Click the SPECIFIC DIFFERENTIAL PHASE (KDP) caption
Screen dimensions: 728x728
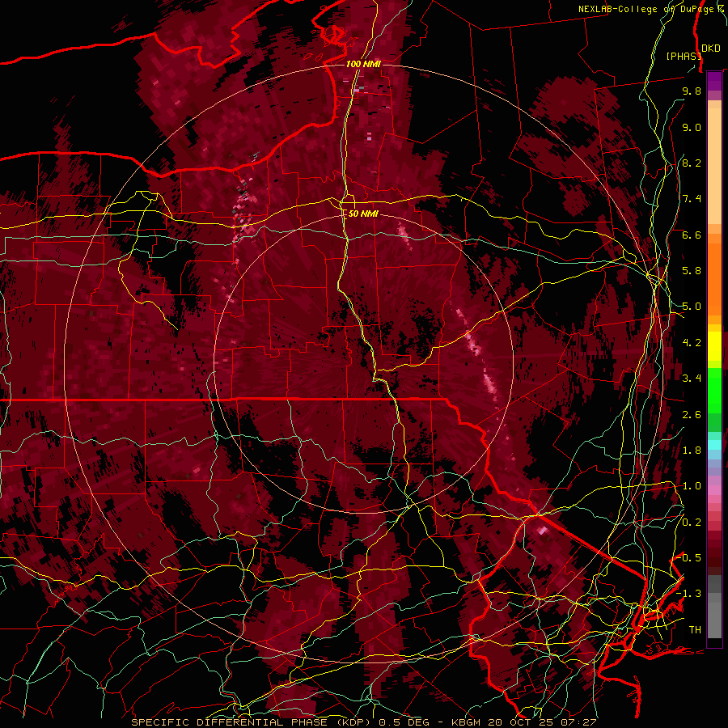253,722
